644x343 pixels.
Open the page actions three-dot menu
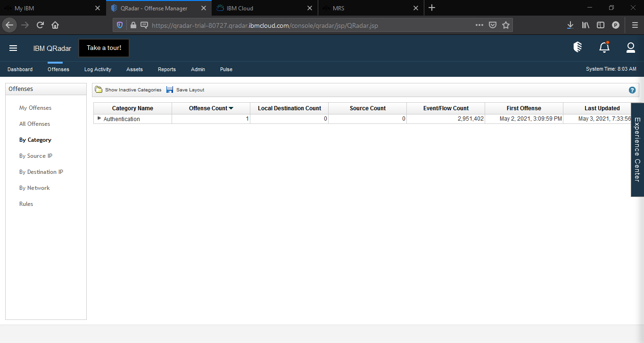coord(479,25)
